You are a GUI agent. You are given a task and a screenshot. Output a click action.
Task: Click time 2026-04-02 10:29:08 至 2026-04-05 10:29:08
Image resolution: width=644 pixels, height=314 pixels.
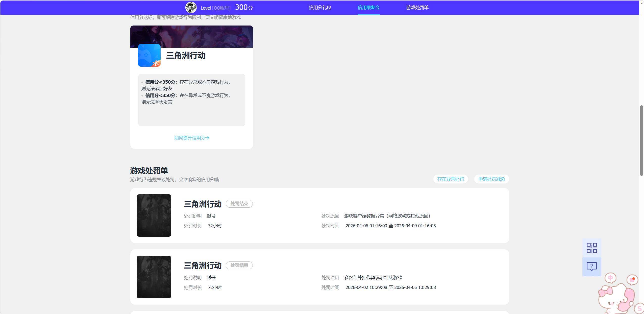[390, 287]
